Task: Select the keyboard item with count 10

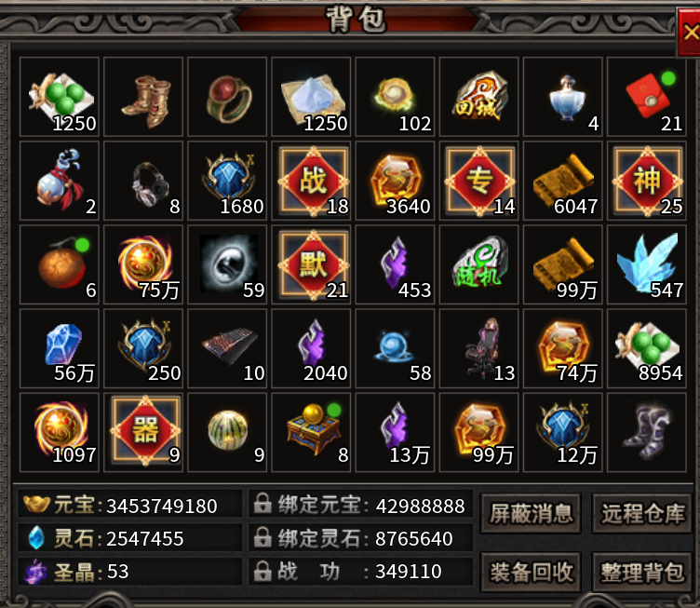Action: [227, 348]
